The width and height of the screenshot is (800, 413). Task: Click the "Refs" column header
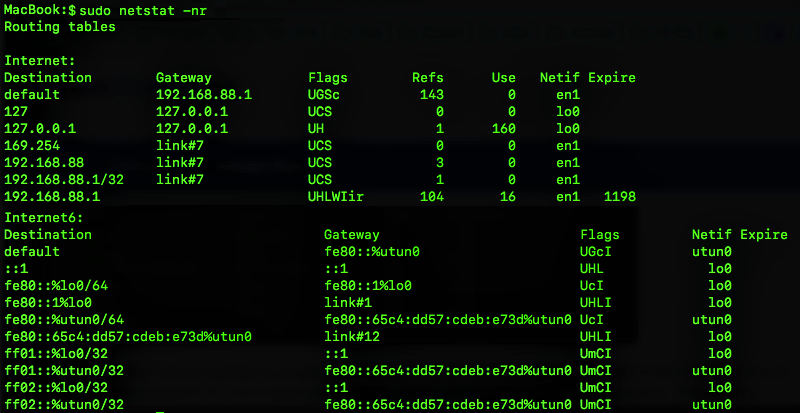coord(427,77)
